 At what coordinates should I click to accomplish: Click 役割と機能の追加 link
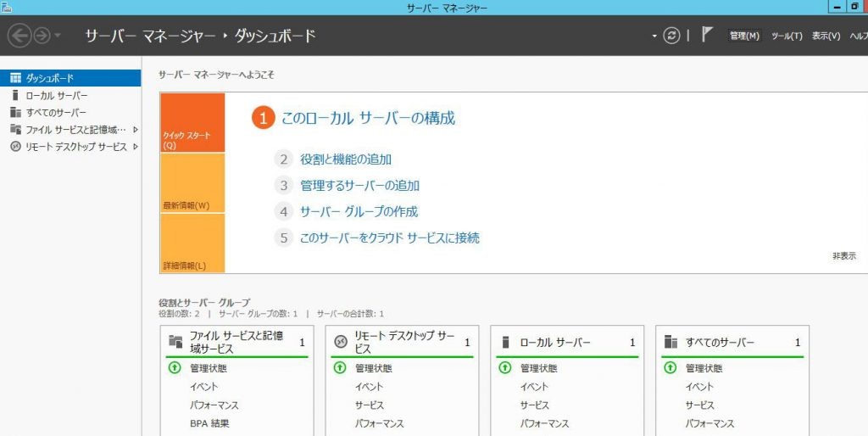pyautogui.click(x=345, y=159)
